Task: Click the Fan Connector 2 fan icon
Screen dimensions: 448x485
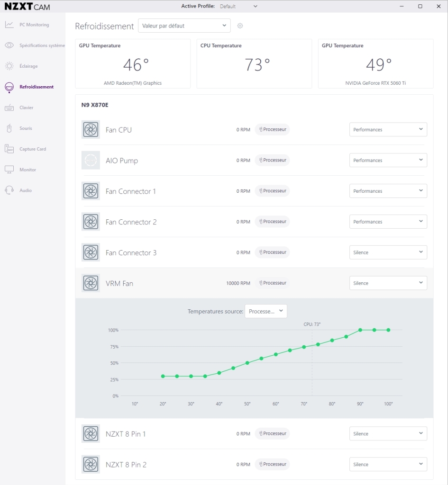Action: (91, 222)
